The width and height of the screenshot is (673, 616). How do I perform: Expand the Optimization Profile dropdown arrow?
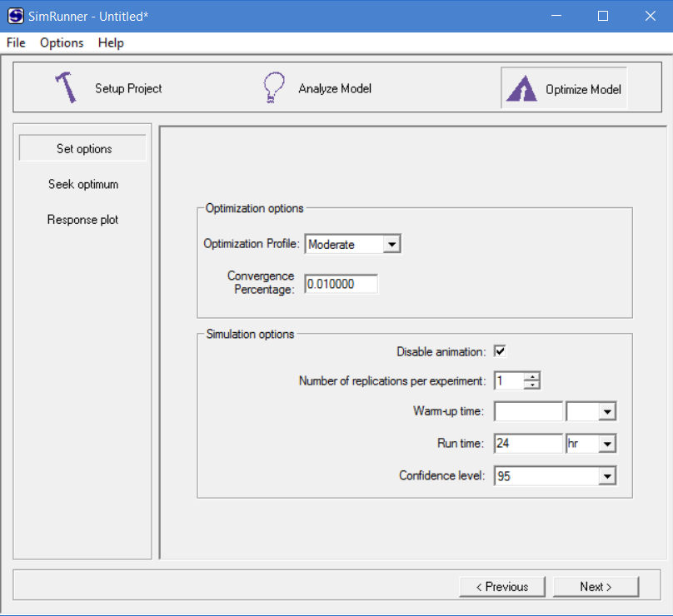[391, 244]
